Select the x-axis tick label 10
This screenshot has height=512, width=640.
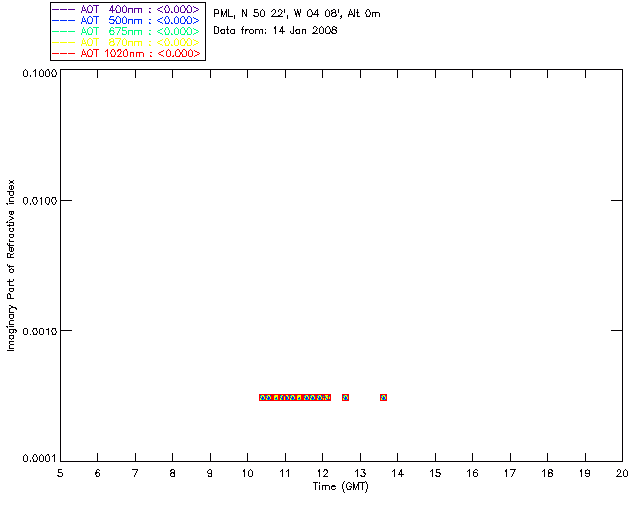pyautogui.click(x=247, y=473)
